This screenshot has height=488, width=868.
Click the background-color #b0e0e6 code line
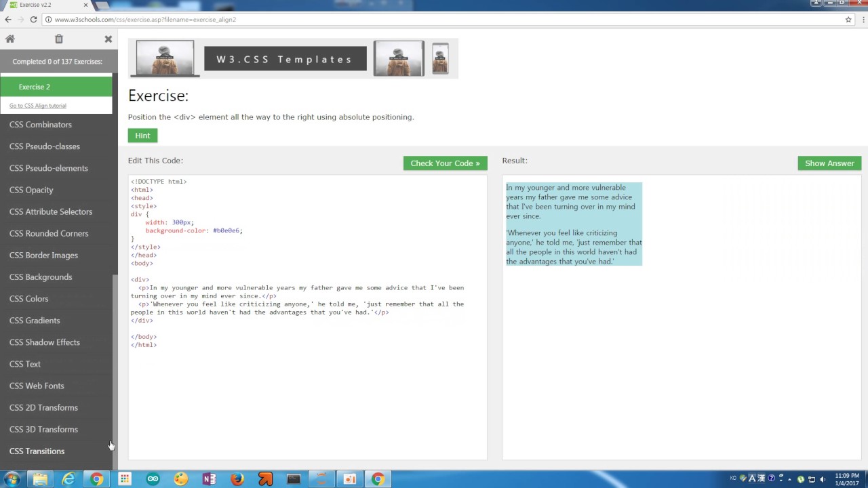click(x=194, y=230)
